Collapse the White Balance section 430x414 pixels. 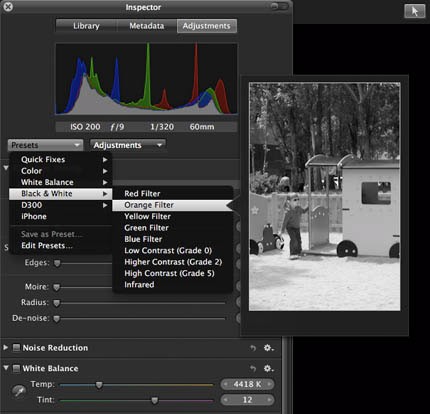pos(6,368)
